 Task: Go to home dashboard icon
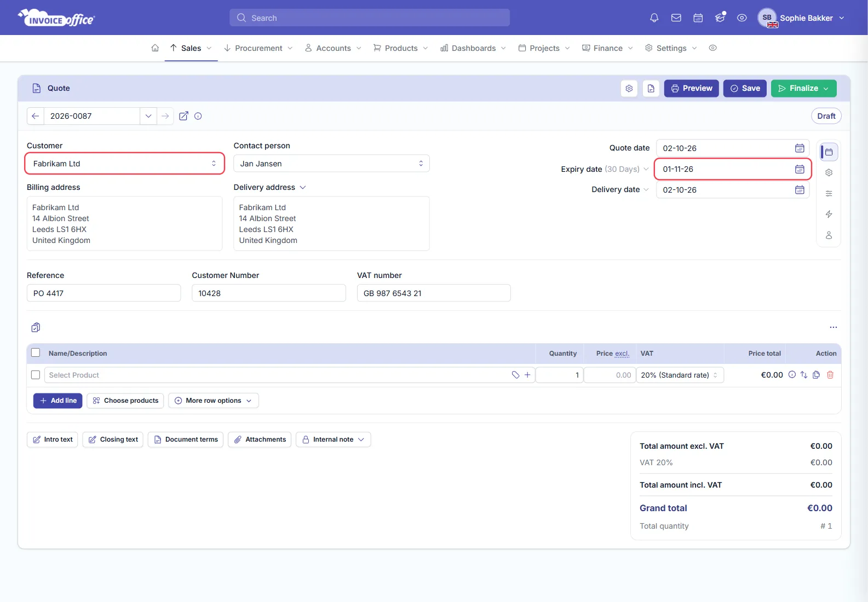[155, 48]
